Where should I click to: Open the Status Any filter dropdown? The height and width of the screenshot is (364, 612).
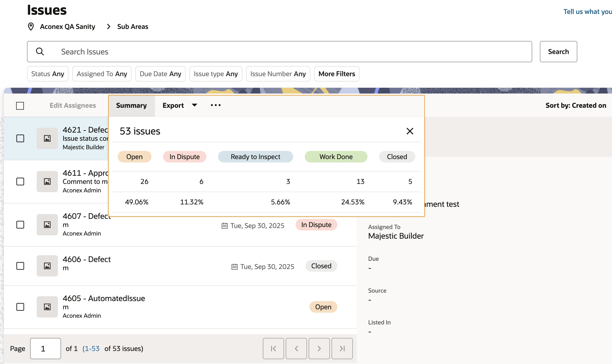tap(48, 74)
